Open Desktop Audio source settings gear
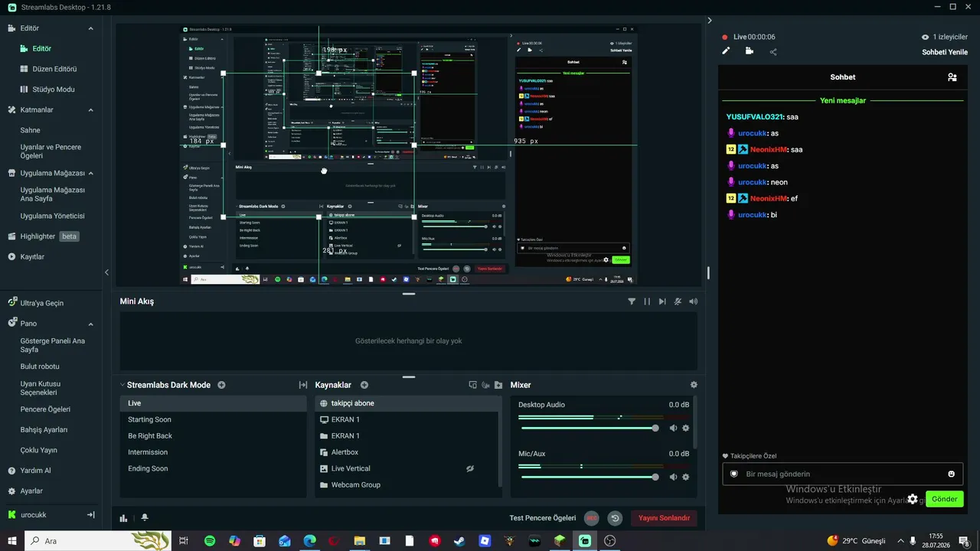This screenshot has width=980, height=551. (686, 429)
